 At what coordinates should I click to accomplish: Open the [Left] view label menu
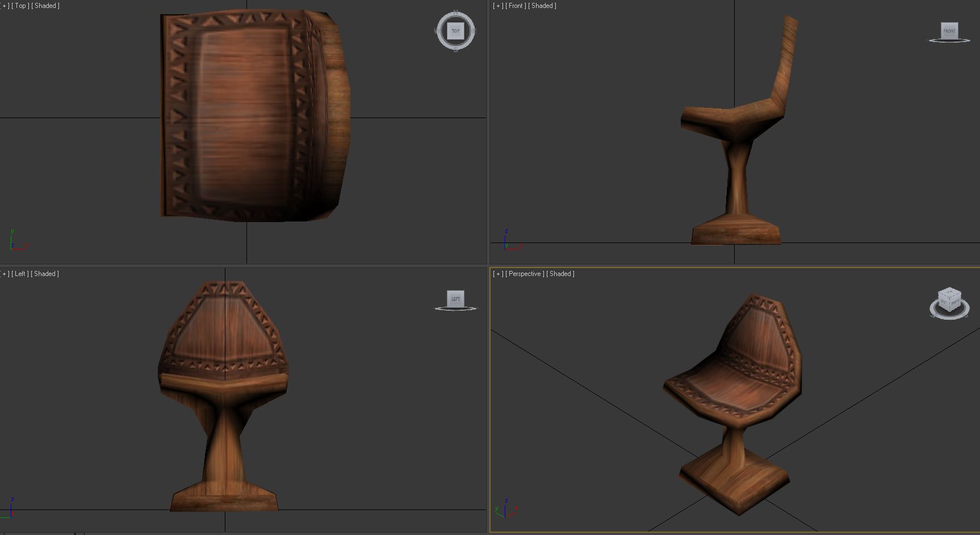tap(20, 274)
